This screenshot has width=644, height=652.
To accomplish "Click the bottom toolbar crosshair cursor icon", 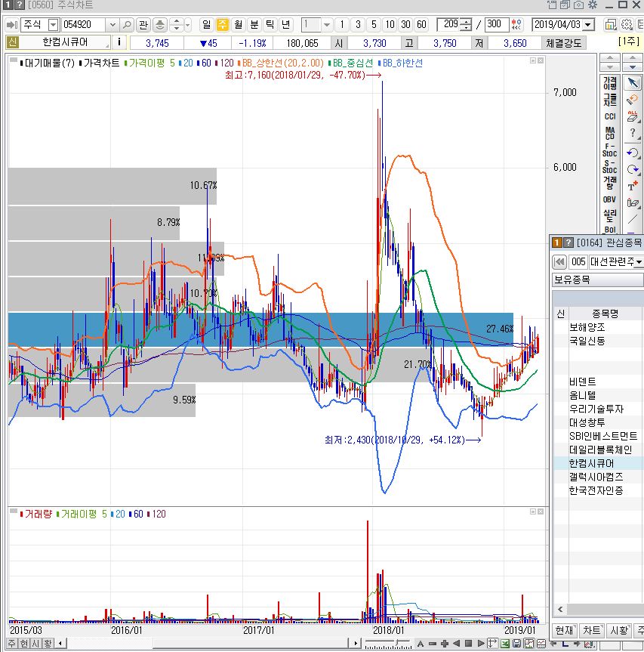I will 493,644.
